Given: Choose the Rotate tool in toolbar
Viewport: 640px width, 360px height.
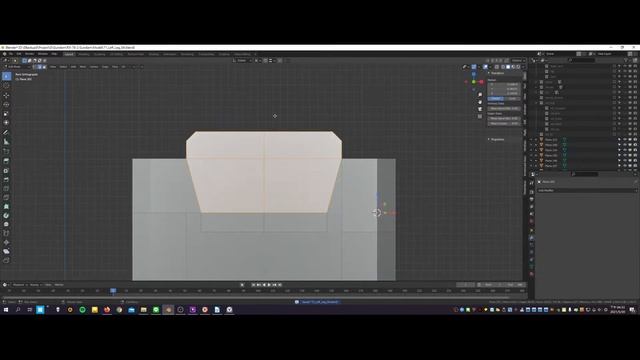Looking at the screenshot, I should click(x=7, y=104).
